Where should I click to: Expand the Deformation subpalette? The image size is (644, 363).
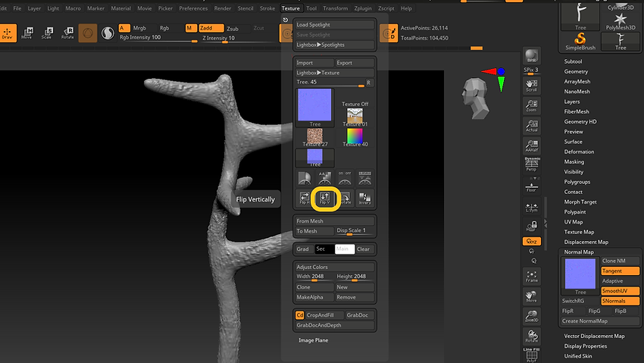(579, 152)
